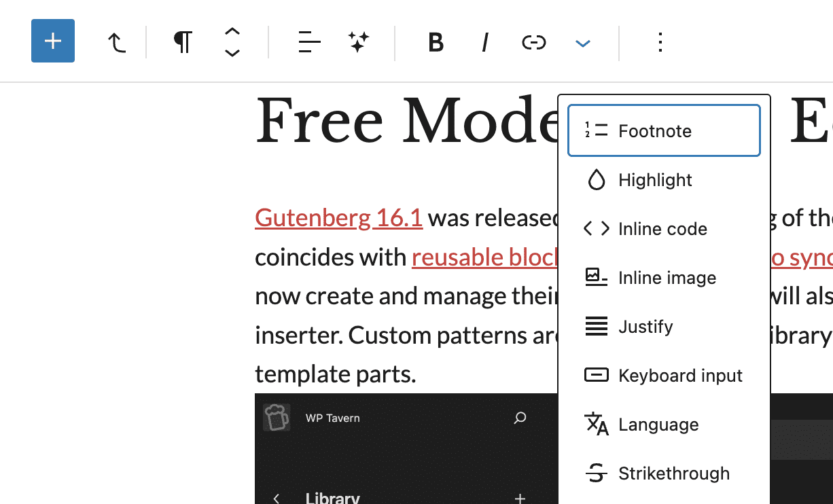The width and height of the screenshot is (833, 504).
Task: Open the three-dot block options menu
Action: (x=660, y=43)
